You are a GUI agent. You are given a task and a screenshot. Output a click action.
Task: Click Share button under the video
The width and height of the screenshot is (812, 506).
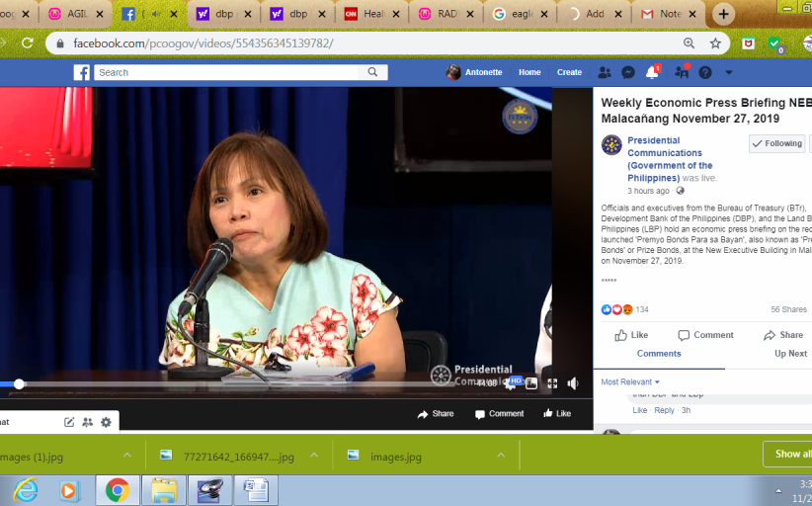tap(436, 414)
